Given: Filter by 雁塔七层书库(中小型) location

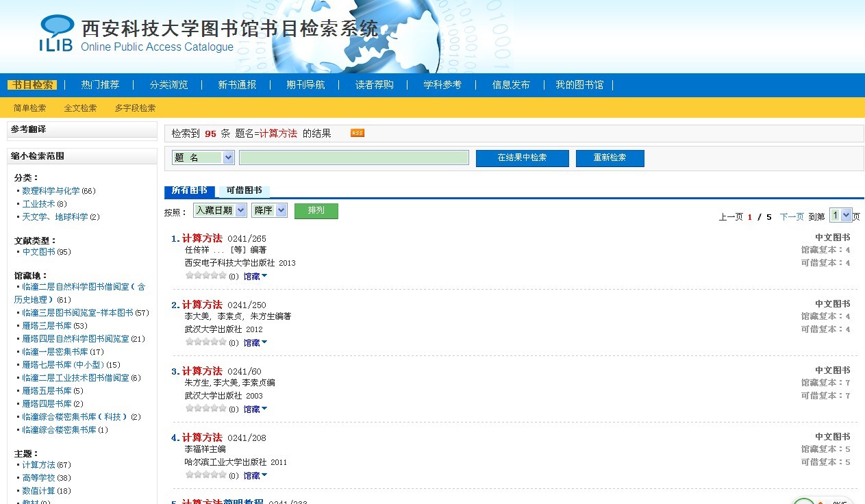Looking at the screenshot, I should pyautogui.click(x=63, y=365).
